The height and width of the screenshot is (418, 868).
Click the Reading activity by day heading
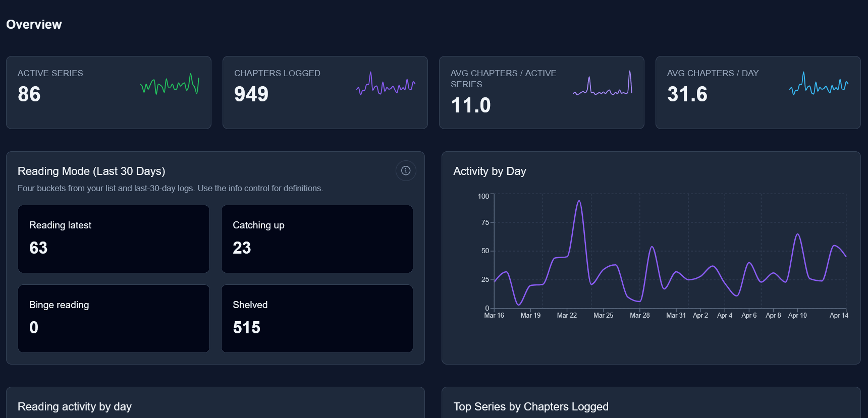pyautogui.click(x=75, y=407)
